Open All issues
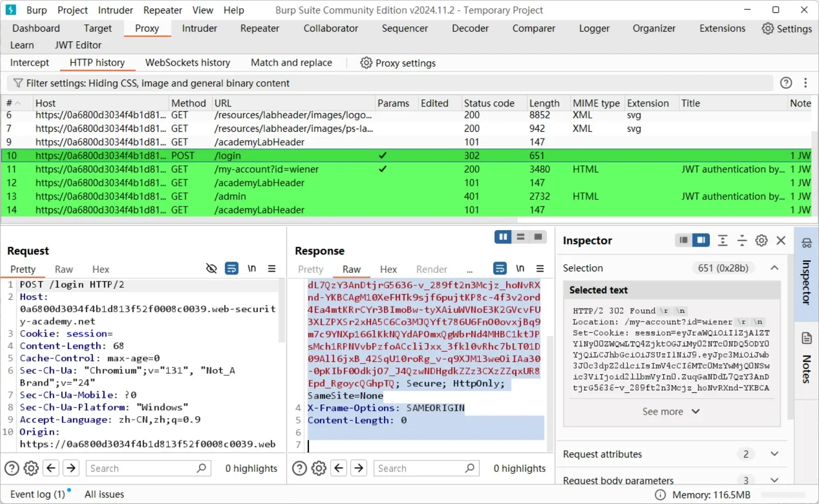 pyautogui.click(x=105, y=494)
